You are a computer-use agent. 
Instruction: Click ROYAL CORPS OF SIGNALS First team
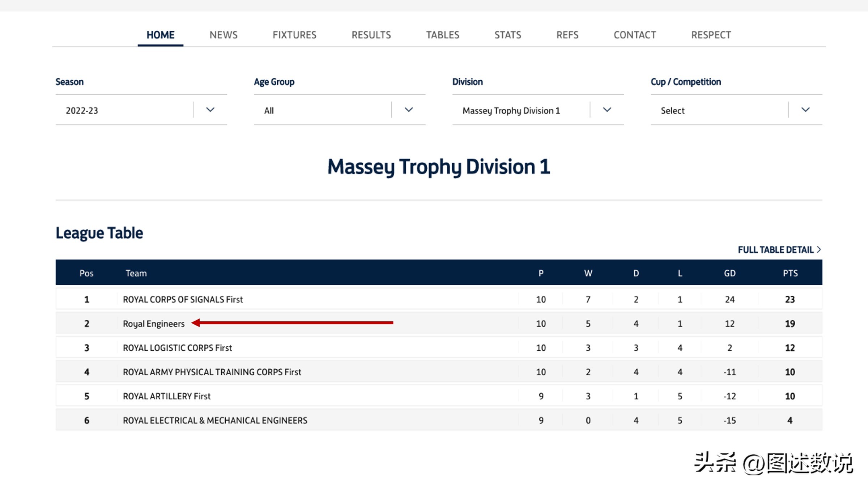pos(183,299)
